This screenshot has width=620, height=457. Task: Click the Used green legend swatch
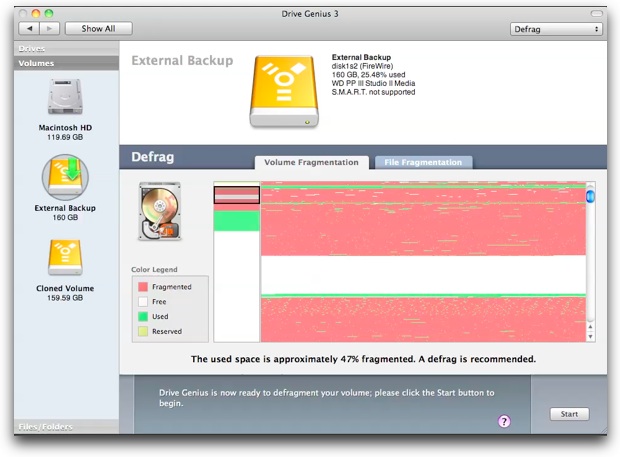(x=143, y=316)
